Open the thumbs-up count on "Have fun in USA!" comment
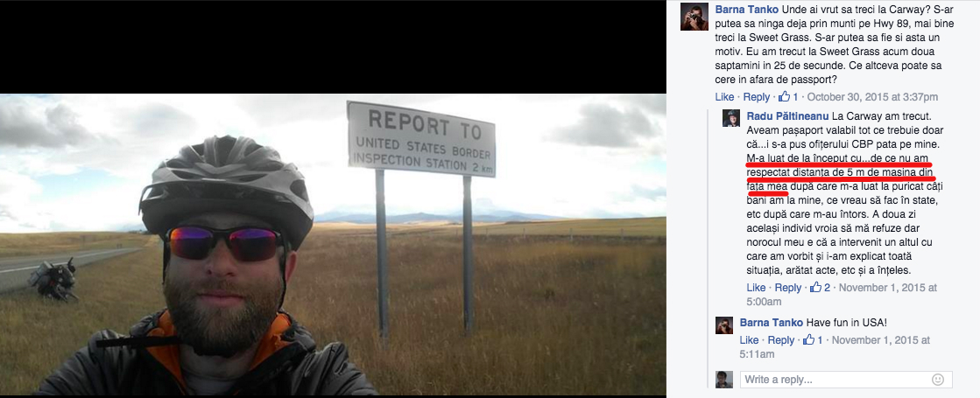This screenshot has width=980, height=398. [x=813, y=340]
